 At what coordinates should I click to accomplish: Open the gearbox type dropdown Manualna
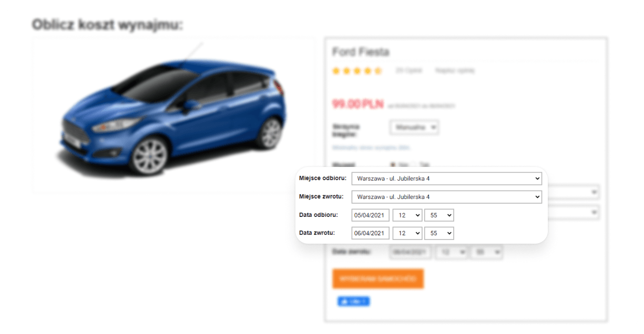414,127
